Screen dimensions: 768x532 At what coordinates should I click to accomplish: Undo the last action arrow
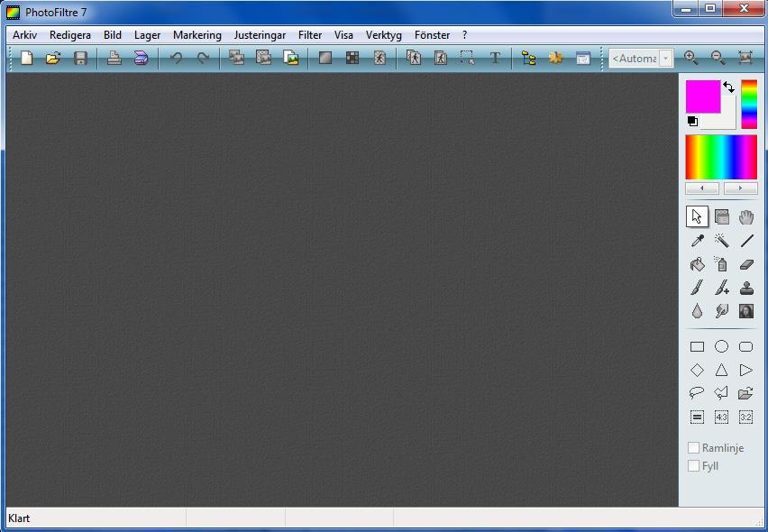point(177,58)
